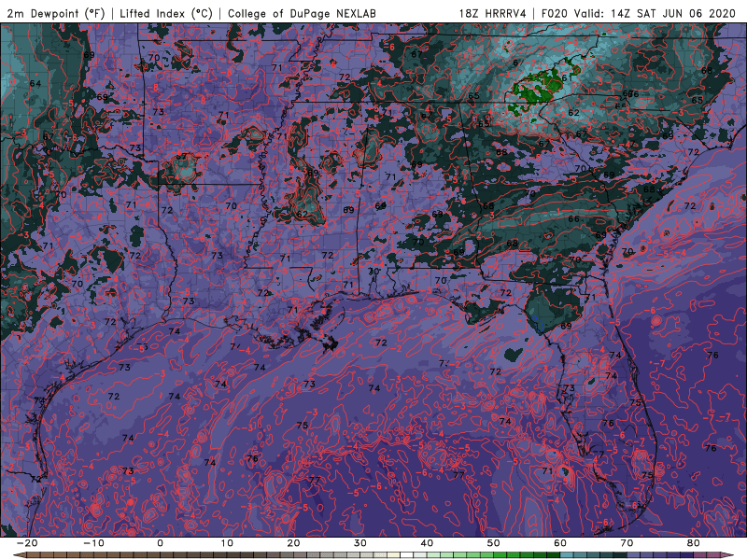Click the '40' color scale label

pyautogui.click(x=427, y=543)
